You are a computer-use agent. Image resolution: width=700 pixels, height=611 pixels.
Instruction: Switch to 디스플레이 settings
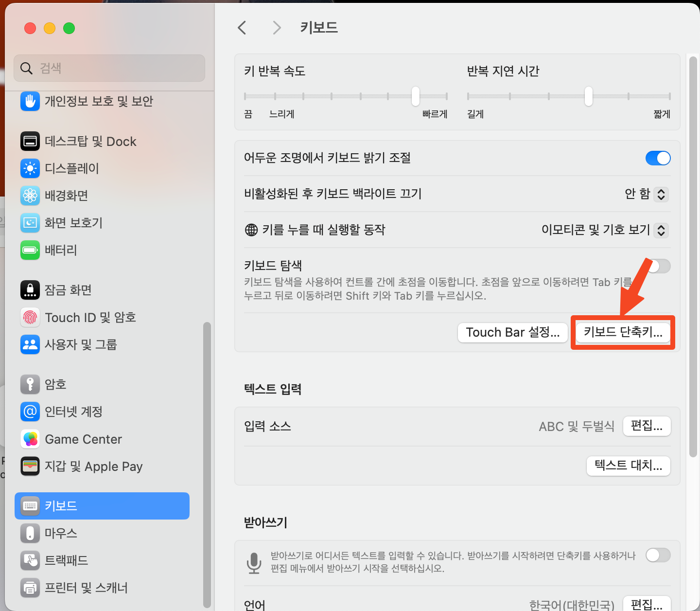(x=72, y=168)
